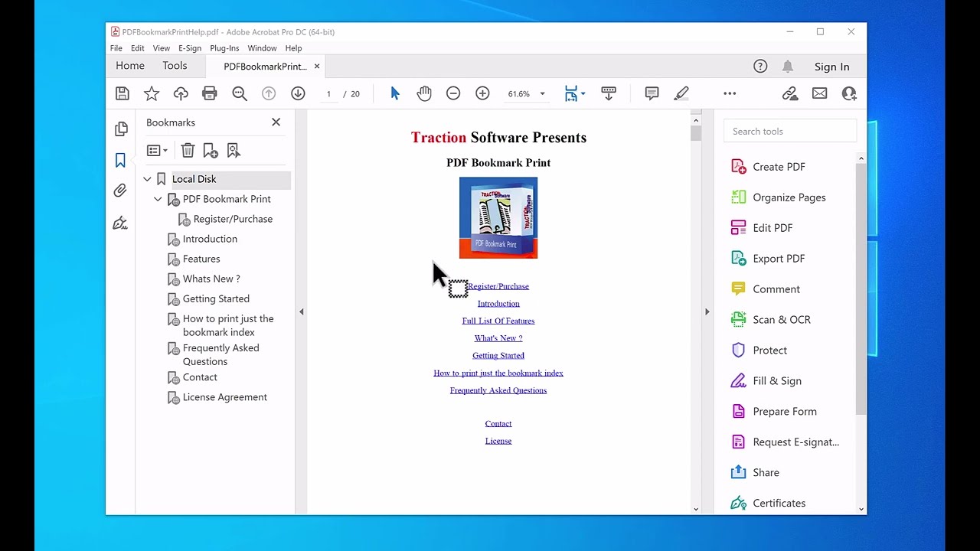Collapse the left navigation pane arrow
980x551 pixels.
(x=301, y=311)
